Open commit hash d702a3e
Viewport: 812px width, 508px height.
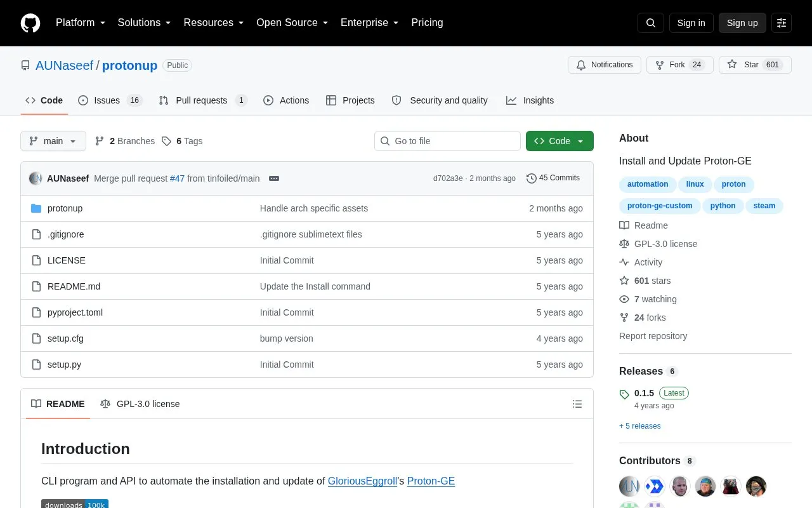(448, 178)
